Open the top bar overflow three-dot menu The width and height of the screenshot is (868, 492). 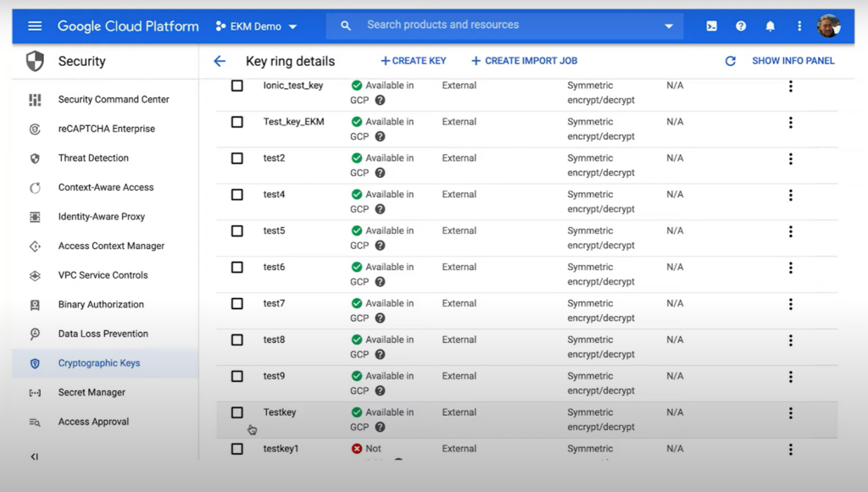tap(799, 25)
